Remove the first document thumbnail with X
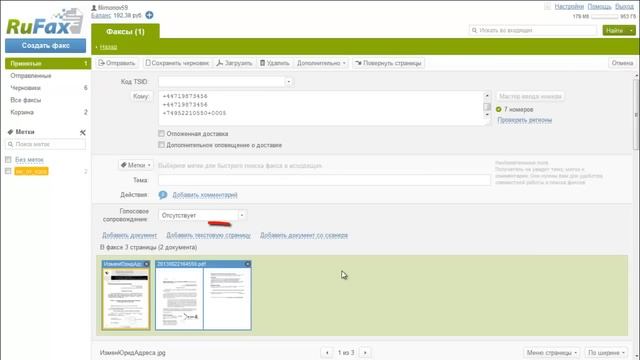 pyautogui.click(x=147, y=264)
